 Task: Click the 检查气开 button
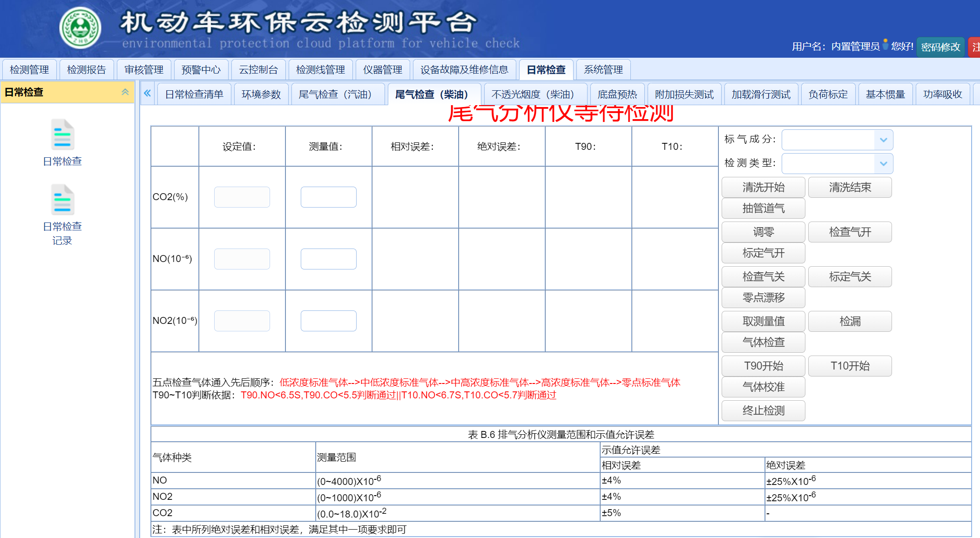click(x=850, y=232)
